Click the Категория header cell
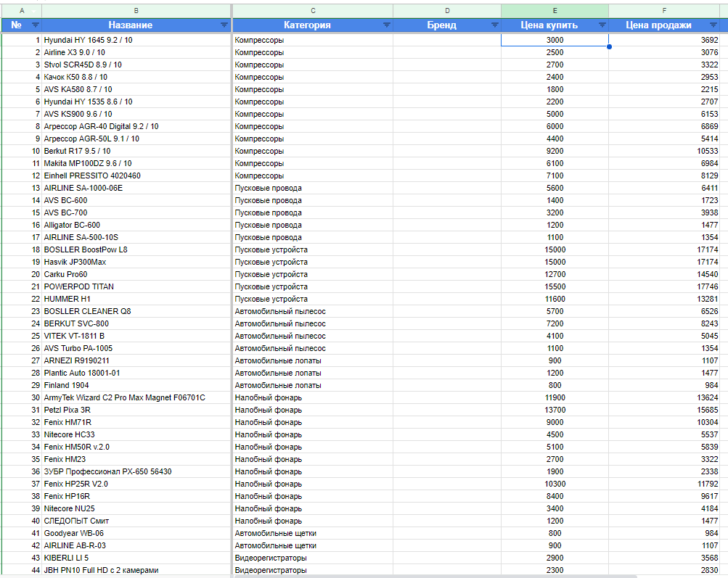 point(313,25)
